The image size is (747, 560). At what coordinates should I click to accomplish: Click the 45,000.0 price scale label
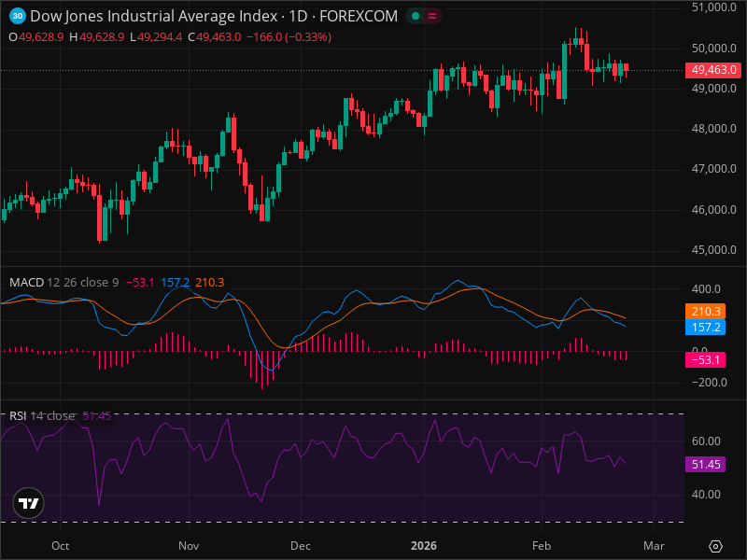point(714,250)
